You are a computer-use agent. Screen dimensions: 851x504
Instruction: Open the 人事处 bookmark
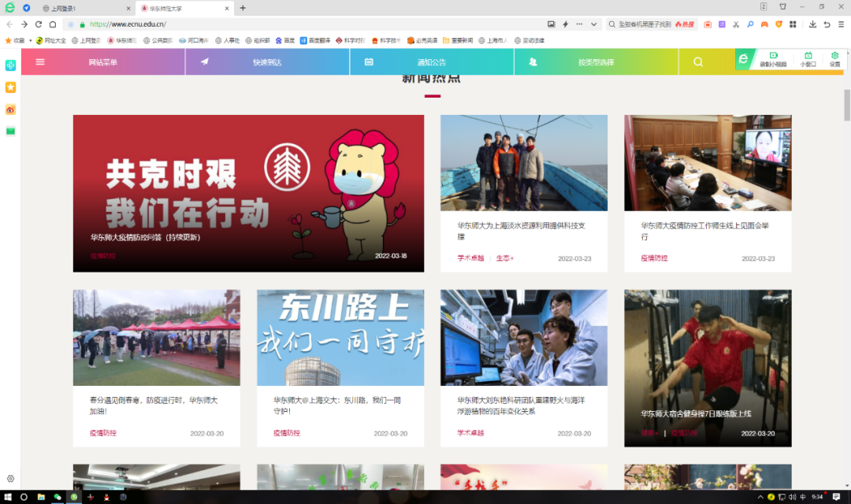(x=228, y=40)
